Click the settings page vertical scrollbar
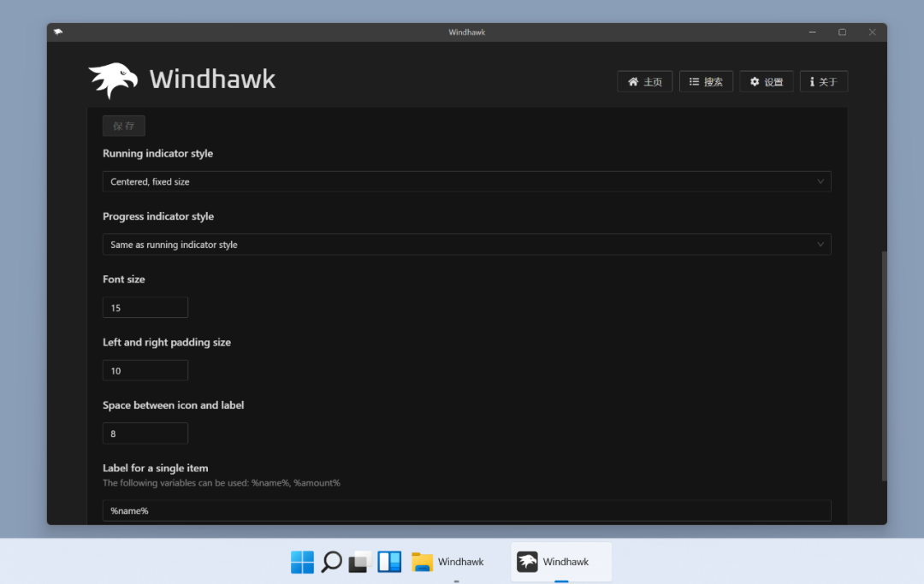This screenshot has height=584, width=924. [x=884, y=365]
